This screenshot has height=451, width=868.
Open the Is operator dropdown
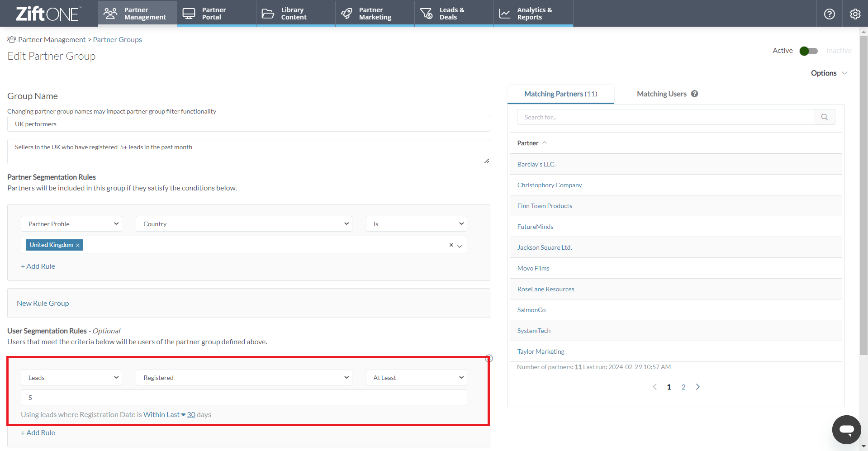point(416,224)
